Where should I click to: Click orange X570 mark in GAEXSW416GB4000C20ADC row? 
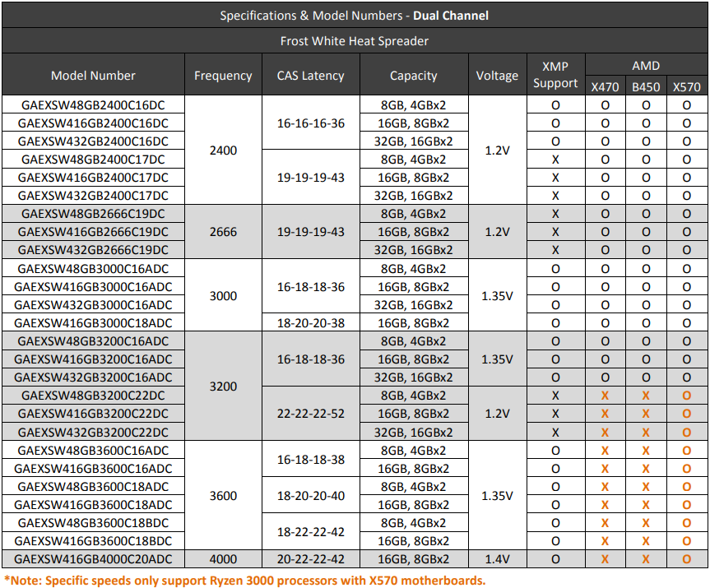[687, 559]
